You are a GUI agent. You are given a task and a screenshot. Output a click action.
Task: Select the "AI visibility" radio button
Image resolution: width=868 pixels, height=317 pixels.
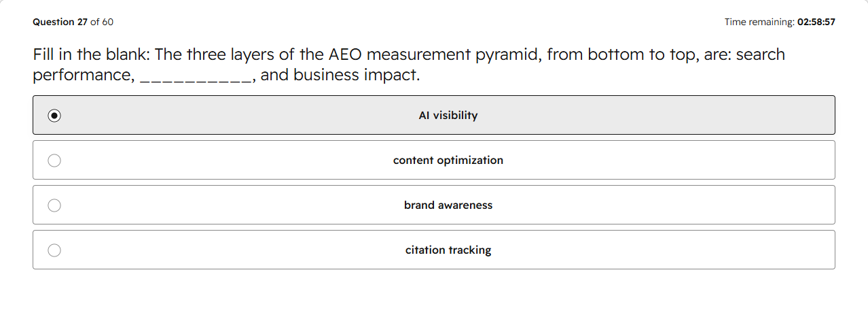(x=54, y=116)
